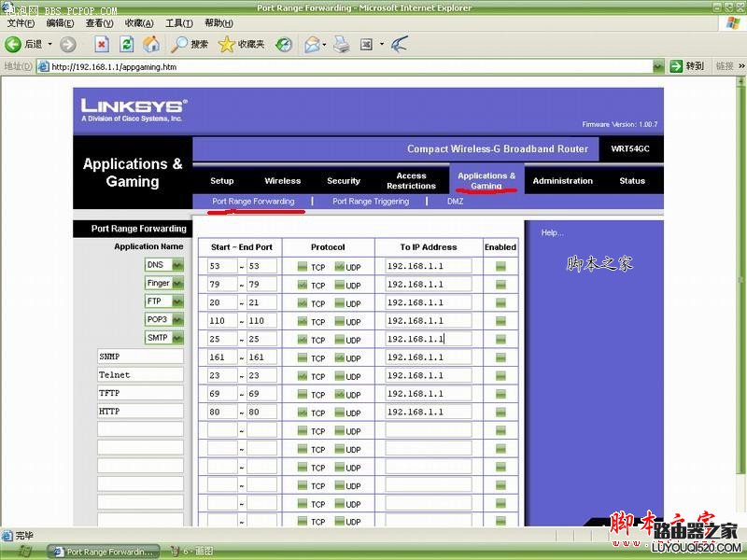Click the Port Range Forwarding taskbar button
The image size is (747, 560).
click(104, 552)
